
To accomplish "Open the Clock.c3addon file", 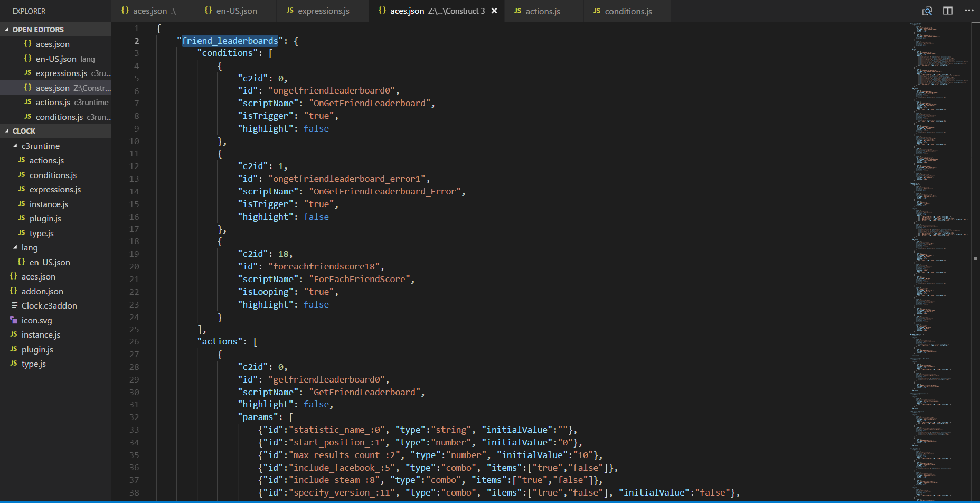I will coord(49,305).
